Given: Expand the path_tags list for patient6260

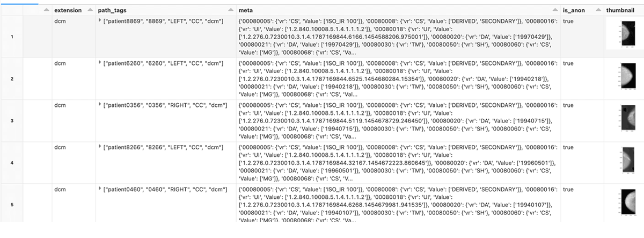Looking at the screenshot, I should tap(101, 63).
